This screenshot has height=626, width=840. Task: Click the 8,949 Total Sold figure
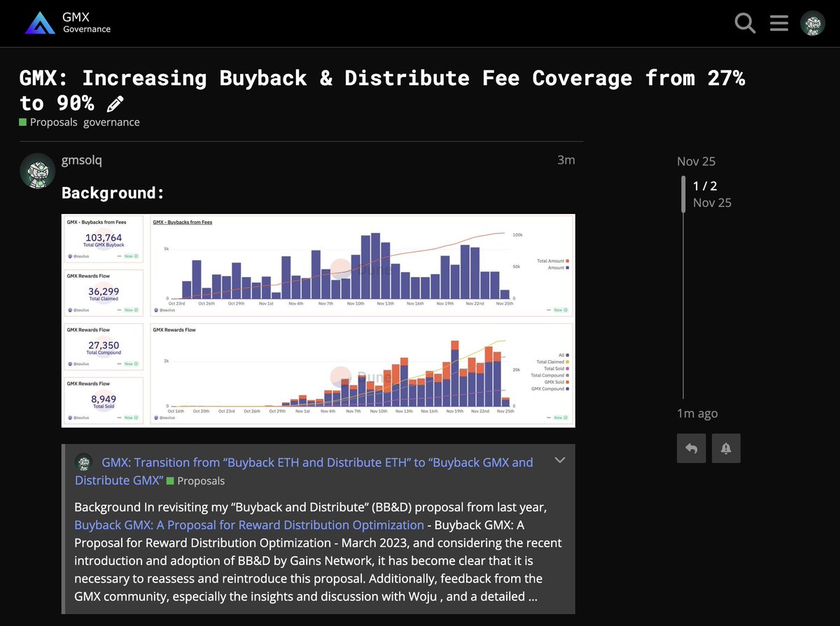point(104,399)
